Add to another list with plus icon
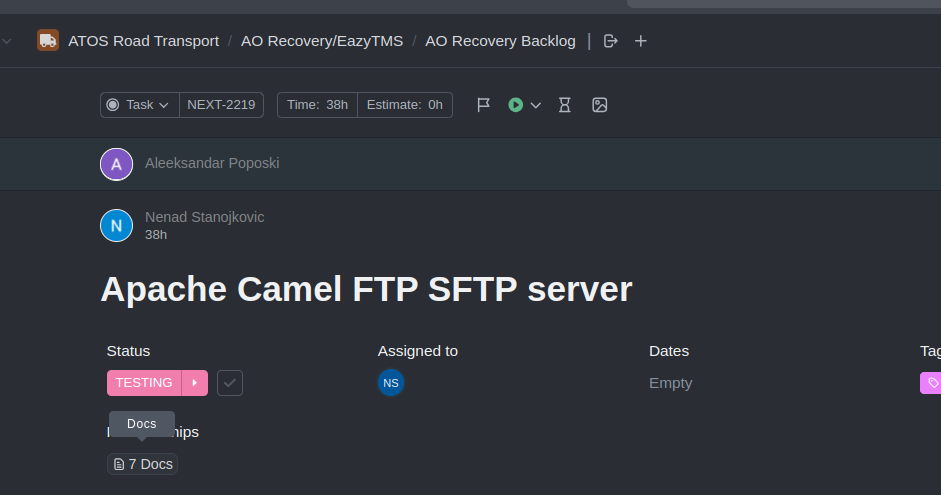 click(640, 41)
